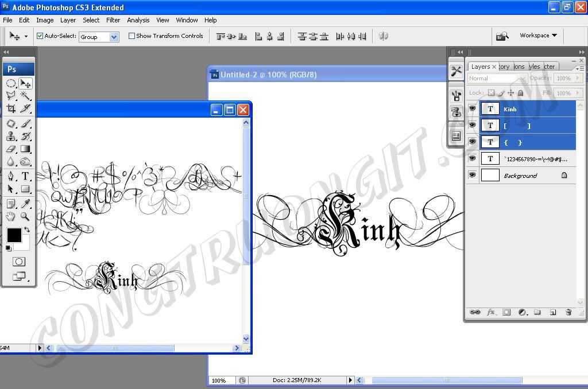Open the Analysis menu

[138, 20]
